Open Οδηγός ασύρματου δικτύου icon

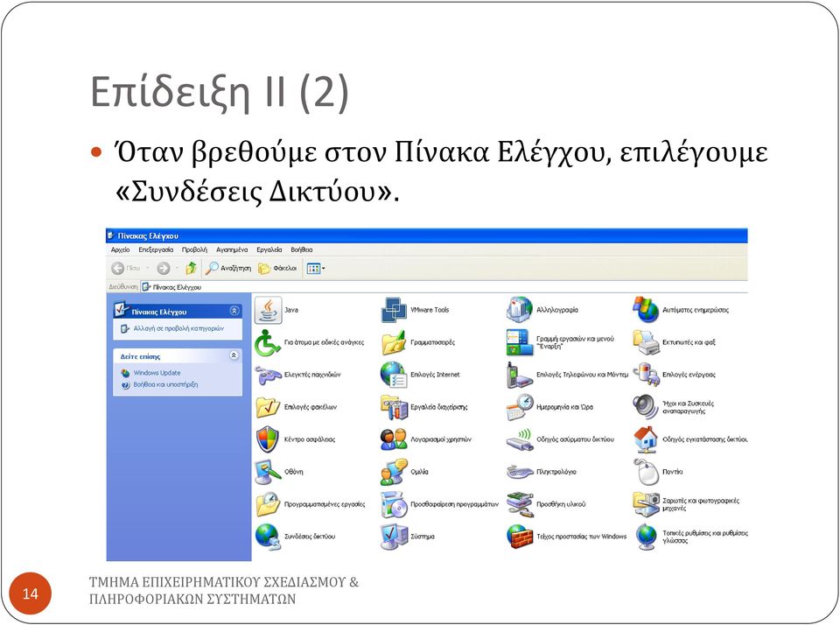[x=520, y=439]
